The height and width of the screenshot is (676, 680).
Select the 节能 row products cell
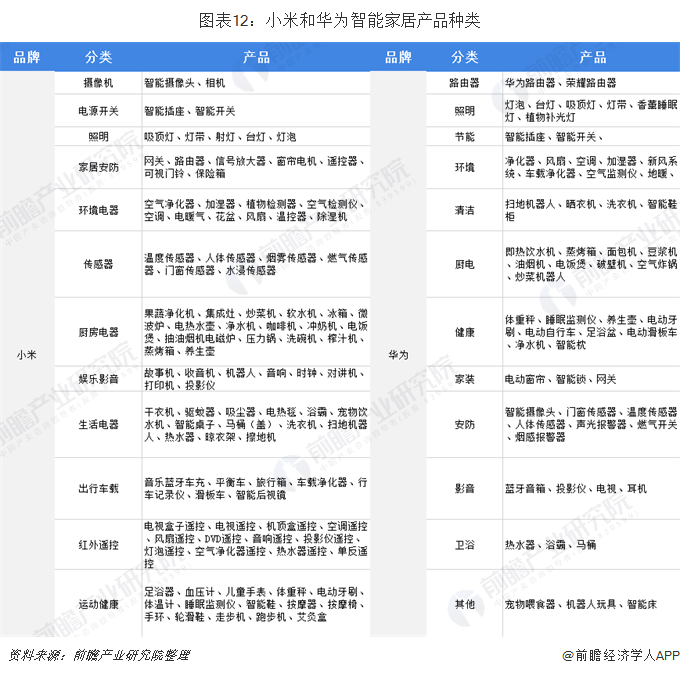(x=591, y=137)
